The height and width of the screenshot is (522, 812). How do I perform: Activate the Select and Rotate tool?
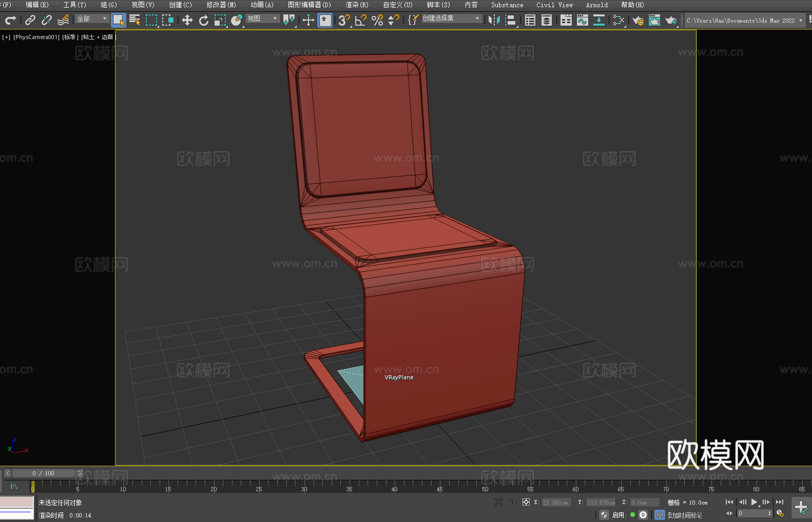[x=204, y=20]
